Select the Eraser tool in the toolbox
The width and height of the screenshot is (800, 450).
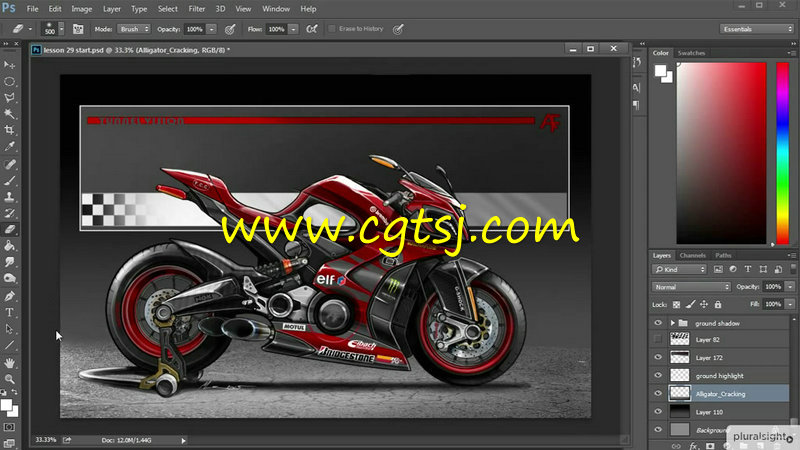click(x=9, y=229)
